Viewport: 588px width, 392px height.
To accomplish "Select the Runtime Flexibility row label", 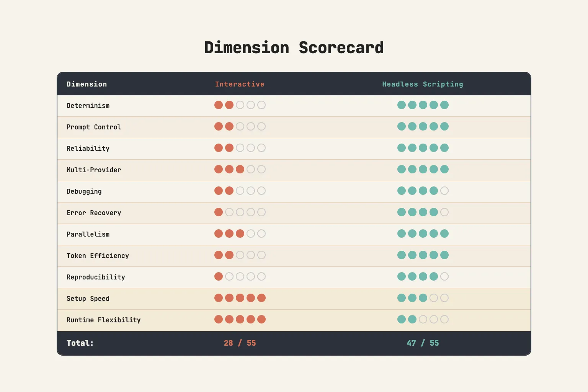I will pos(103,320).
